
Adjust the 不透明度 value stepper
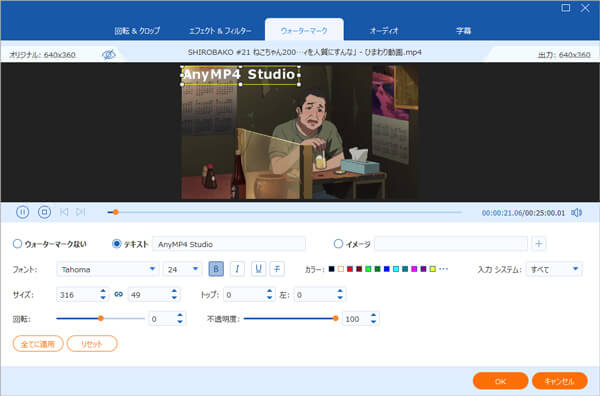click(373, 319)
